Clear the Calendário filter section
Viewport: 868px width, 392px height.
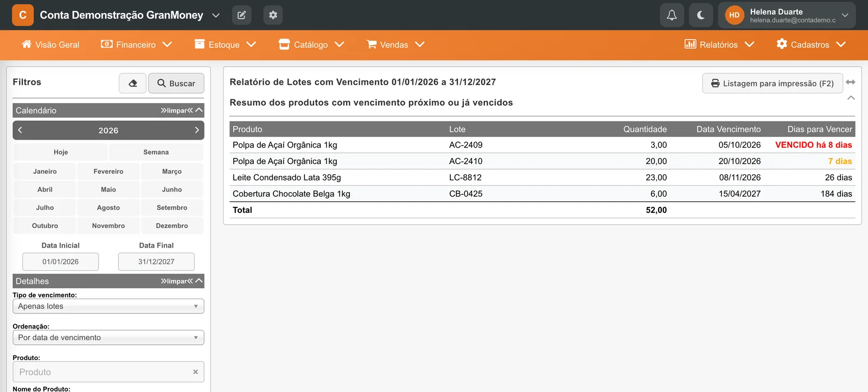[x=177, y=111]
